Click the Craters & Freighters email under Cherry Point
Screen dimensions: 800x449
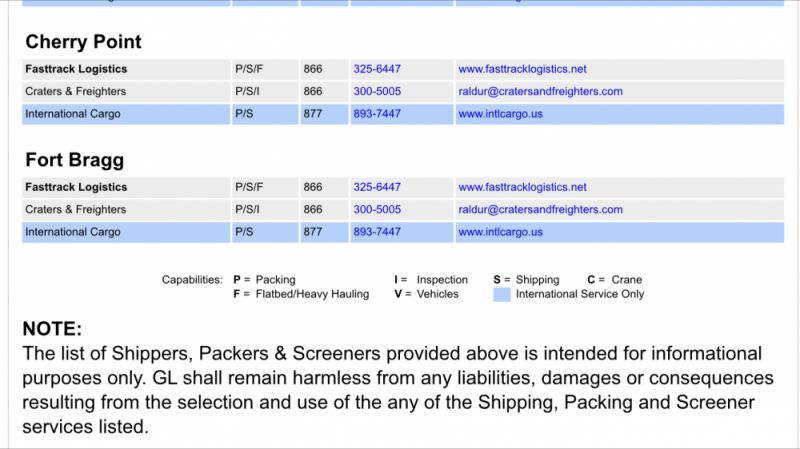tap(540, 91)
